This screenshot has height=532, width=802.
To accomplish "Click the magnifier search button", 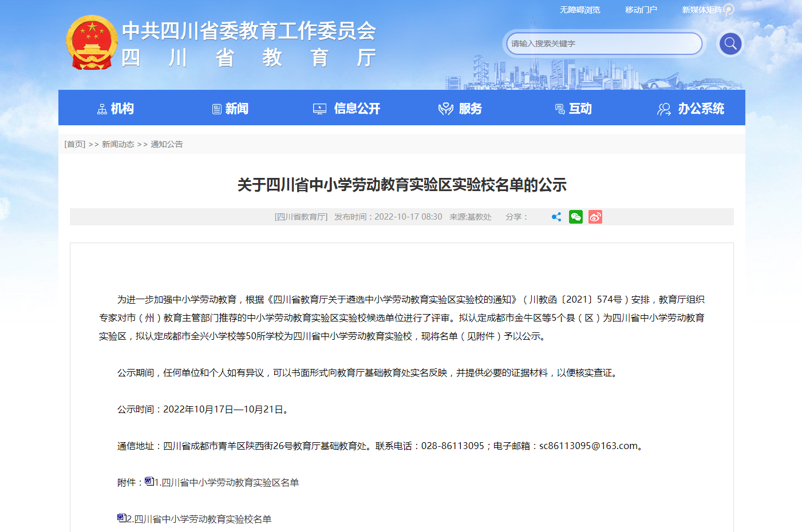I will click(x=730, y=43).
